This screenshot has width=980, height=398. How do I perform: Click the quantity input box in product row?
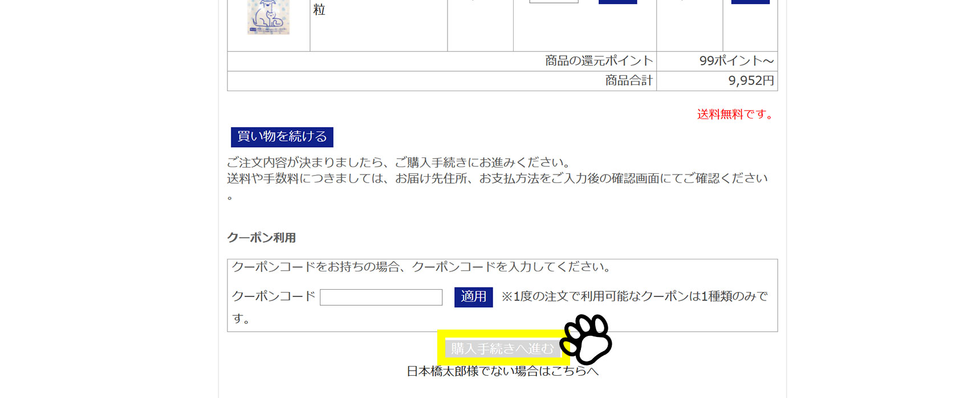coord(554,2)
